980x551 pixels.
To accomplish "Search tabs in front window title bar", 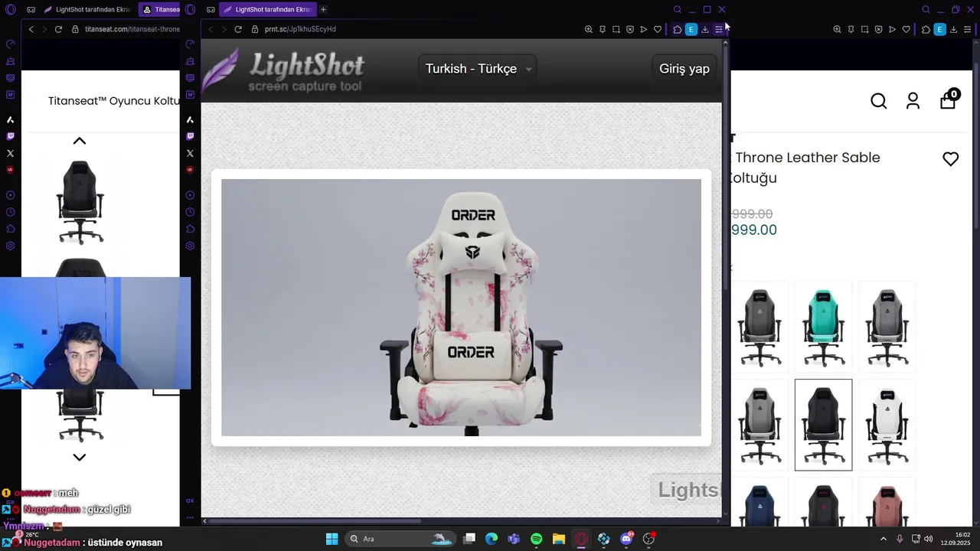I will tap(678, 9).
